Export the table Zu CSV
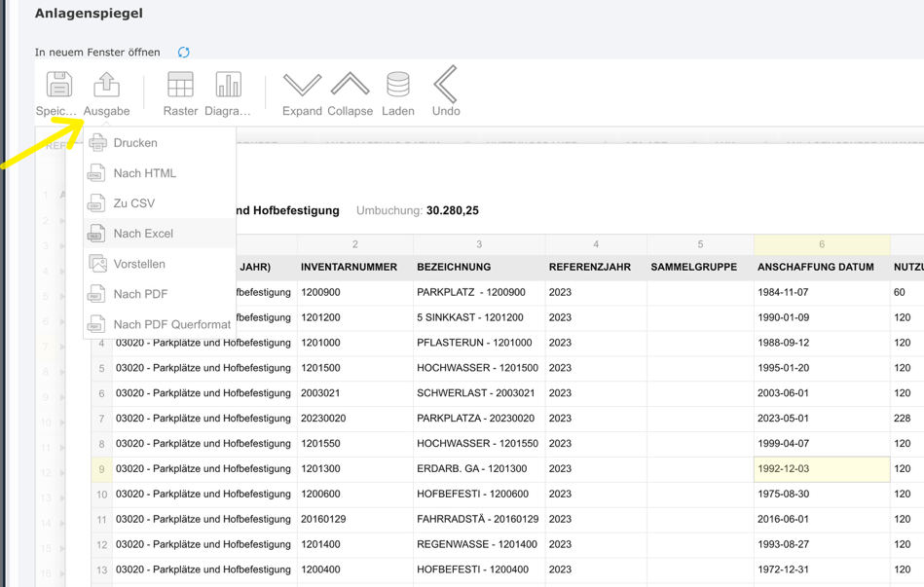This screenshot has height=587, width=924. (134, 203)
